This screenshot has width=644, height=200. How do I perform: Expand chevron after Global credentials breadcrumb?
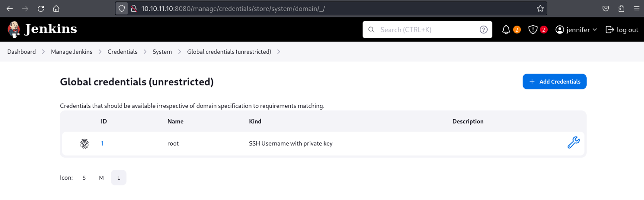click(x=279, y=52)
